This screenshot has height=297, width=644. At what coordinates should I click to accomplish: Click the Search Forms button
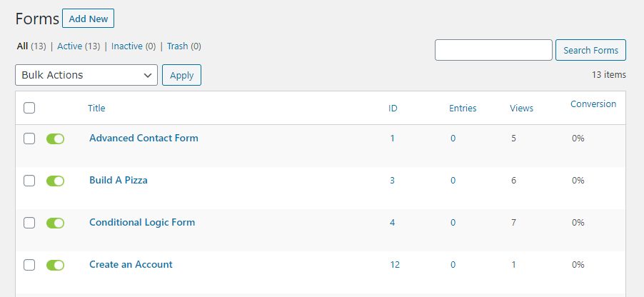pyautogui.click(x=590, y=50)
